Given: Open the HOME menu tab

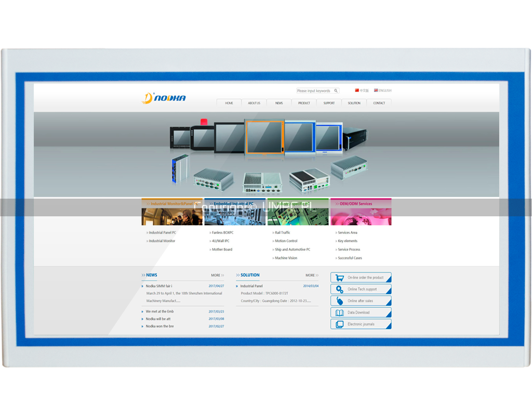Looking at the screenshot, I should (x=229, y=103).
